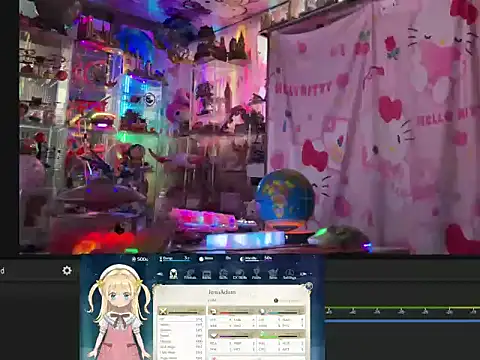480x360 pixels.
Task: Open the Tame menu icon
Action: (273, 274)
